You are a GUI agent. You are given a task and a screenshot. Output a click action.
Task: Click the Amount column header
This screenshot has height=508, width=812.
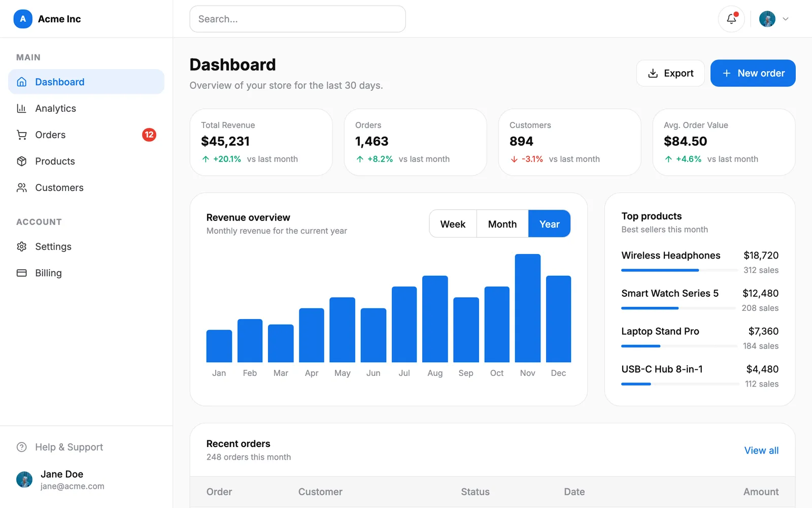click(x=761, y=492)
